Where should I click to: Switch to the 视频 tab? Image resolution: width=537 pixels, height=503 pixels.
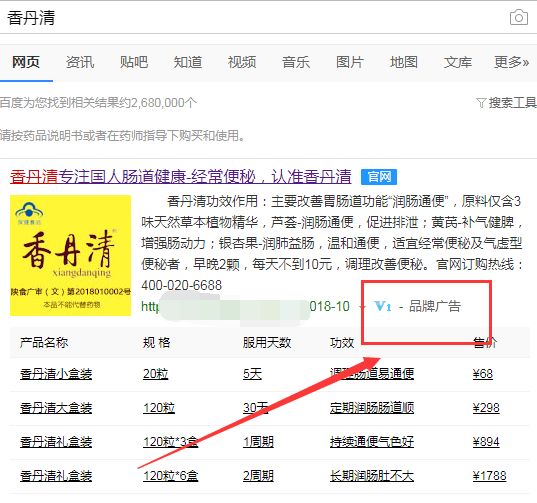pos(242,62)
